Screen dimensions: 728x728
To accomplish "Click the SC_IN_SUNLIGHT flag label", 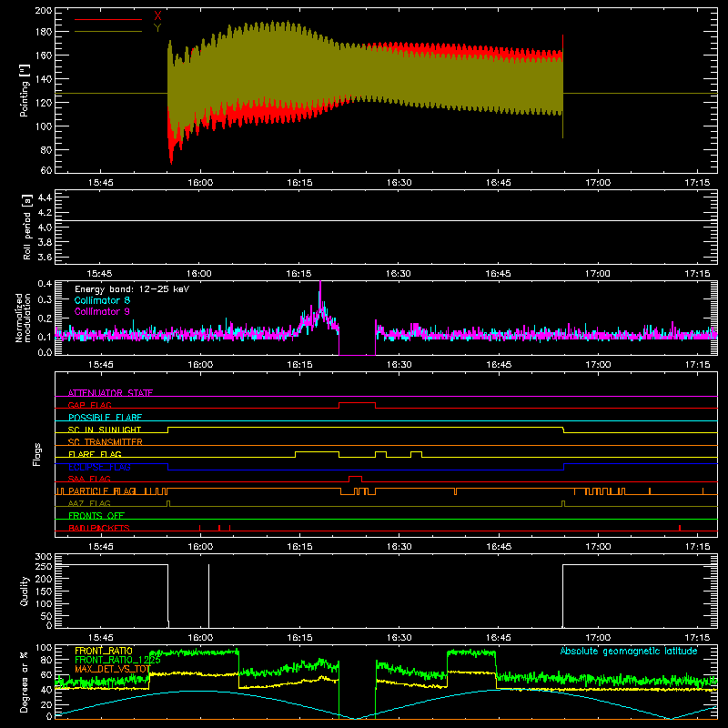I will point(105,430).
